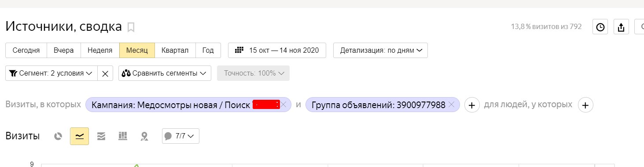Open Сегмент: 2 условия dropdown
The height and width of the screenshot is (167, 644).
(51, 73)
